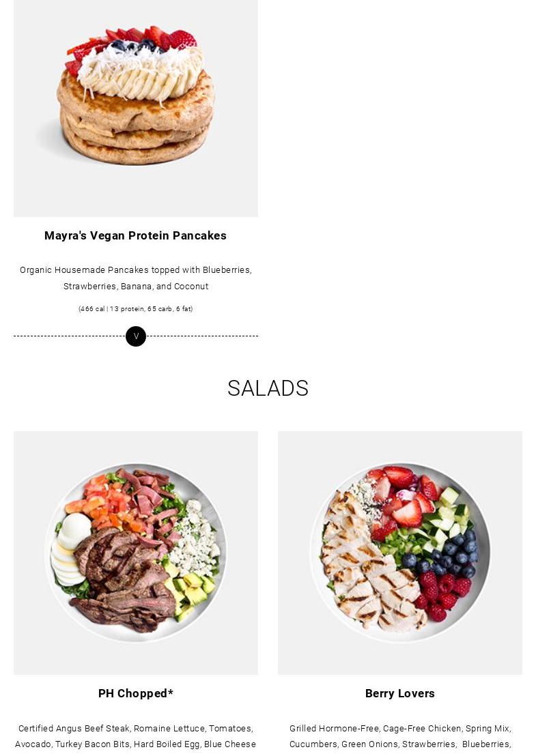Select the Mayra's Vegan Protein Pancakes title
Screen dimensions: 536x756
click(136, 236)
